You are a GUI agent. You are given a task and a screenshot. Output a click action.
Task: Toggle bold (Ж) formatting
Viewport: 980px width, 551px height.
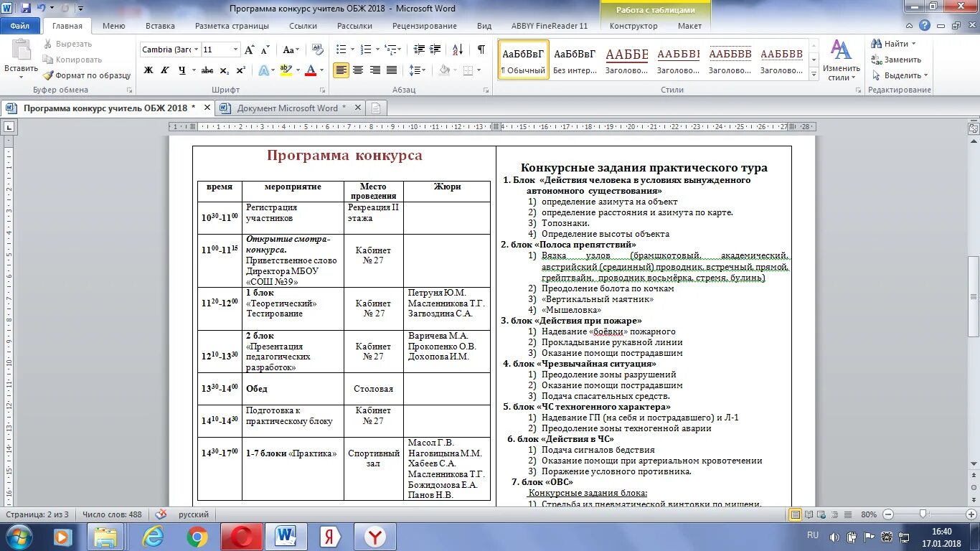(149, 70)
